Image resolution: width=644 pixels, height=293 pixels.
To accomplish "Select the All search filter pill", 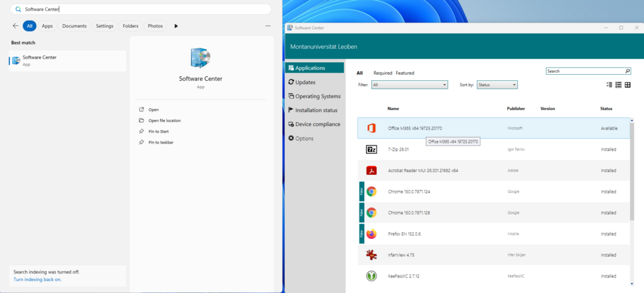I will pyautogui.click(x=29, y=26).
